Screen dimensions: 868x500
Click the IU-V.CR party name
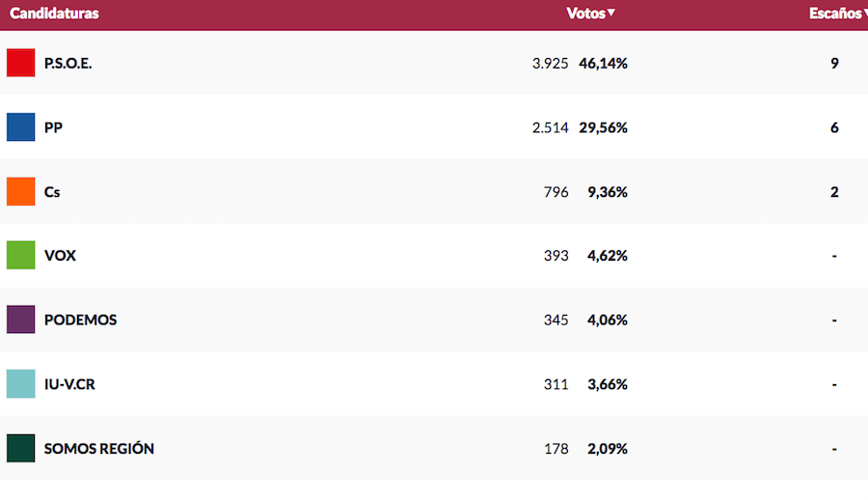click(69, 384)
